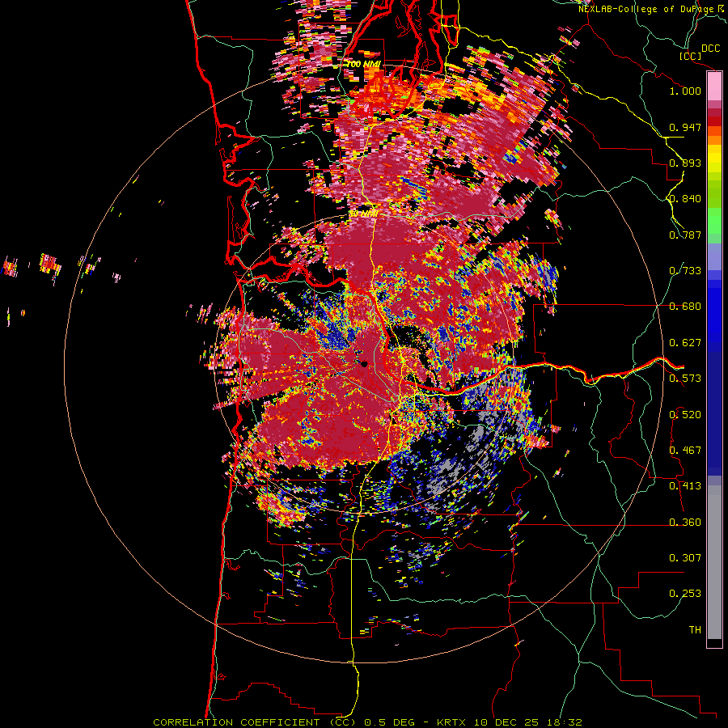Pick the light pink top color bar segment

coord(714,87)
